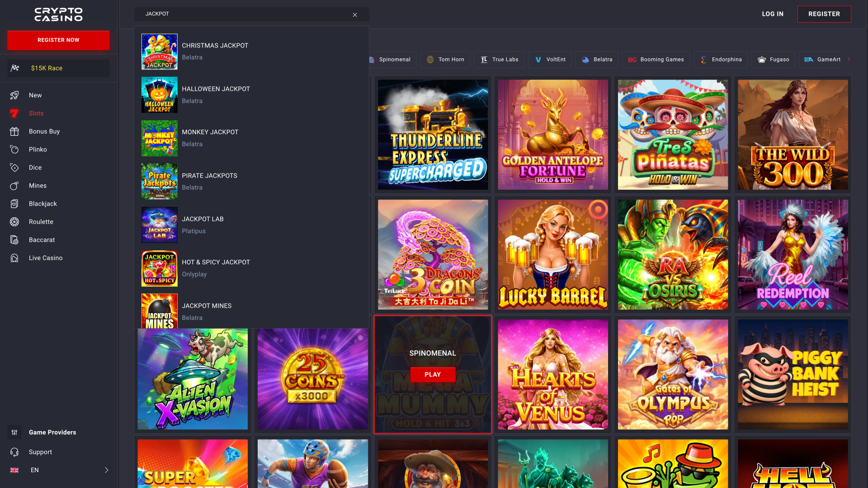Filter by Fugaso provider

(773, 60)
